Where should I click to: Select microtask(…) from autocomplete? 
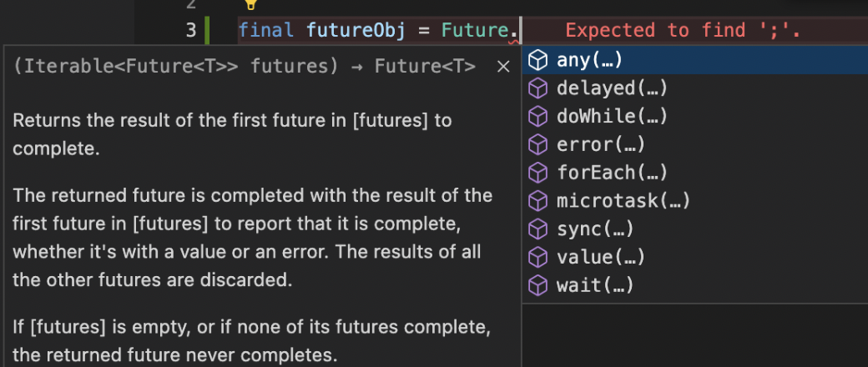click(694, 201)
